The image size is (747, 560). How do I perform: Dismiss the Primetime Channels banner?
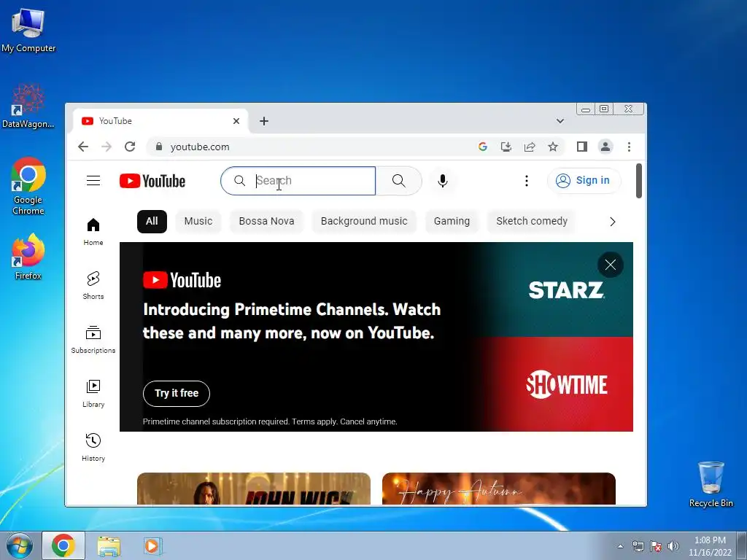click(611, 265)
